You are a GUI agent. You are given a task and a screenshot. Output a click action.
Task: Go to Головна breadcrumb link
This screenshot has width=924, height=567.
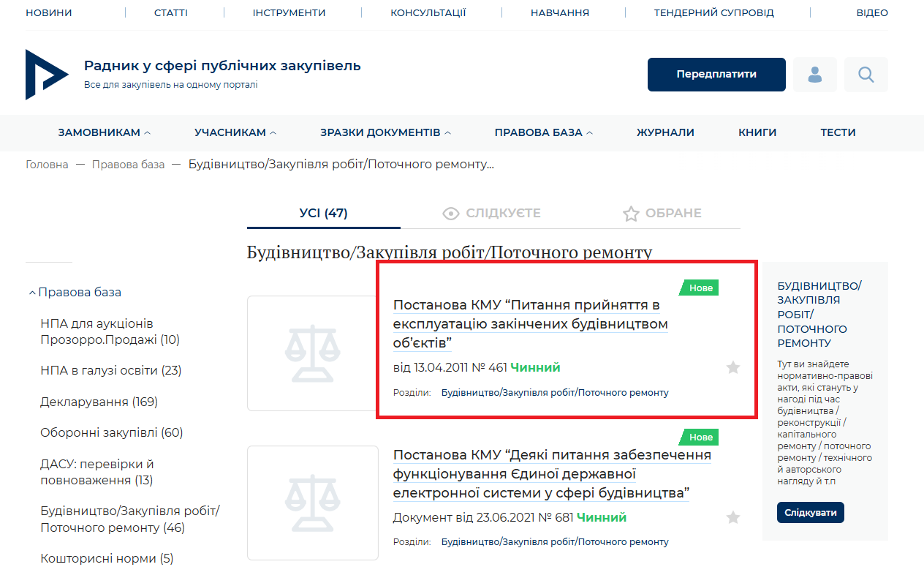tap(47, 165)
